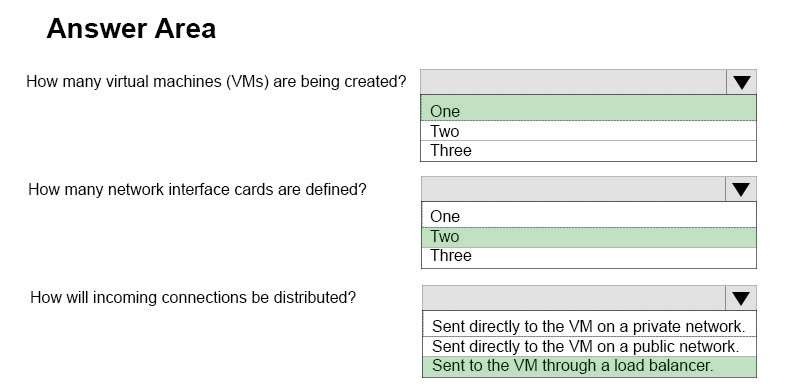787x389 pixels.
Task: Pick 'Sent to the VM through a load balancer'
Action: pos(589,366)
